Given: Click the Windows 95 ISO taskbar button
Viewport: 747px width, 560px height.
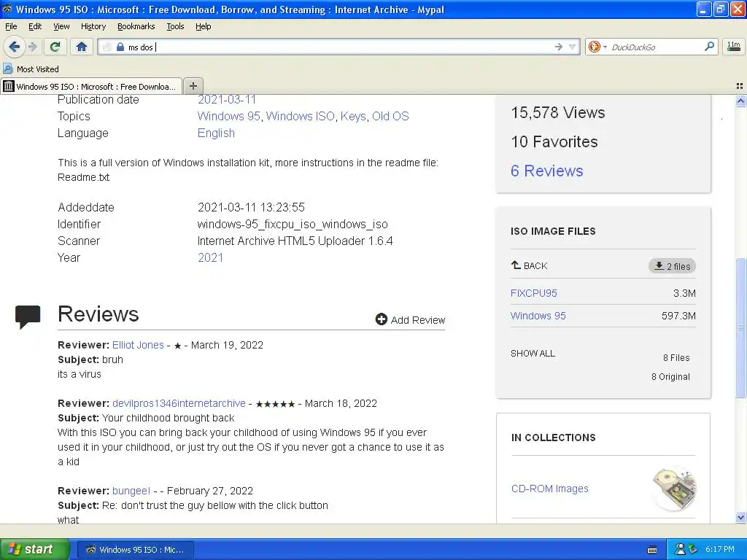Looking at the screenshot, I should coord(136,550).
